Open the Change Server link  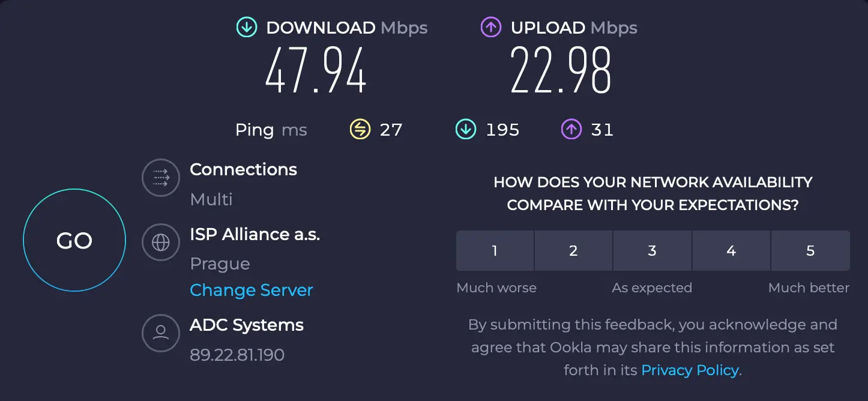pyautogui.click(x=252, y=290)
